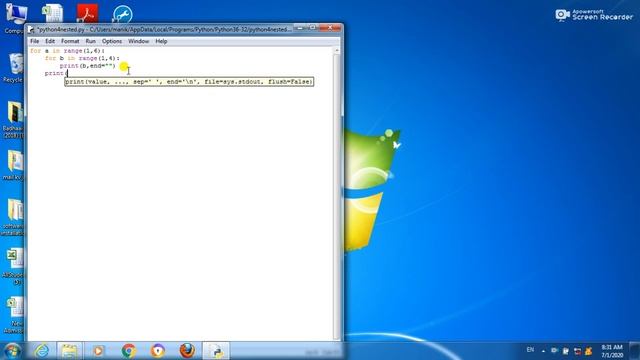Viewport: 640px width, 360px height.
Task: Open Adobe Acrobat Reader desktop shortcut
Action: (87, 13)
